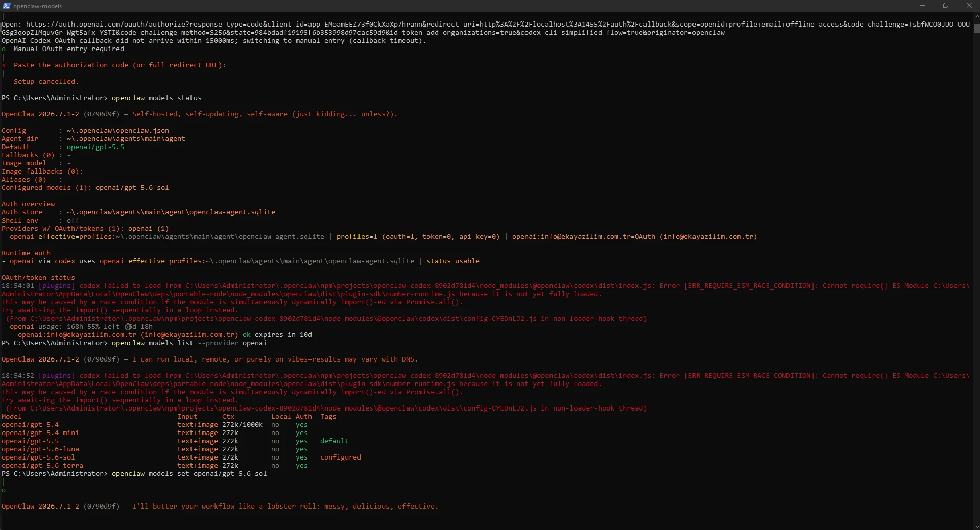The height and width of the screenshot is (530, 980).
Task: Click the openai/gpt-5.4-mini model row name
Action: (40, 433)
